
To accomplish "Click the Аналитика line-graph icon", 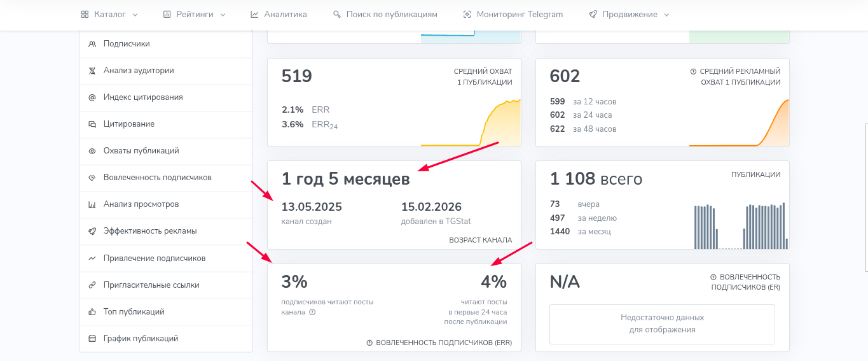I will (x=254, y=14).
